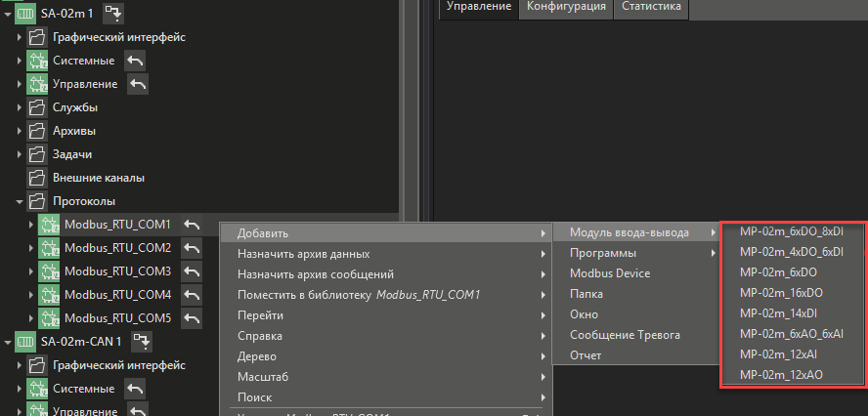The width and height of the screenshot is (868, 416).
Task: Open the Дерево submenu
Action: pyautogui.click(x=386, y=356)
